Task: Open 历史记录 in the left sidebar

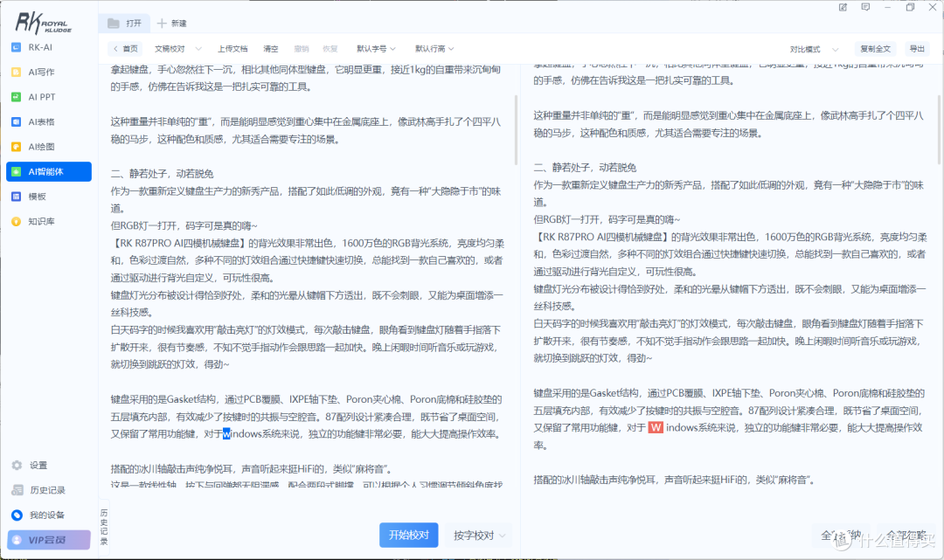Action: [x=38, y=490]
